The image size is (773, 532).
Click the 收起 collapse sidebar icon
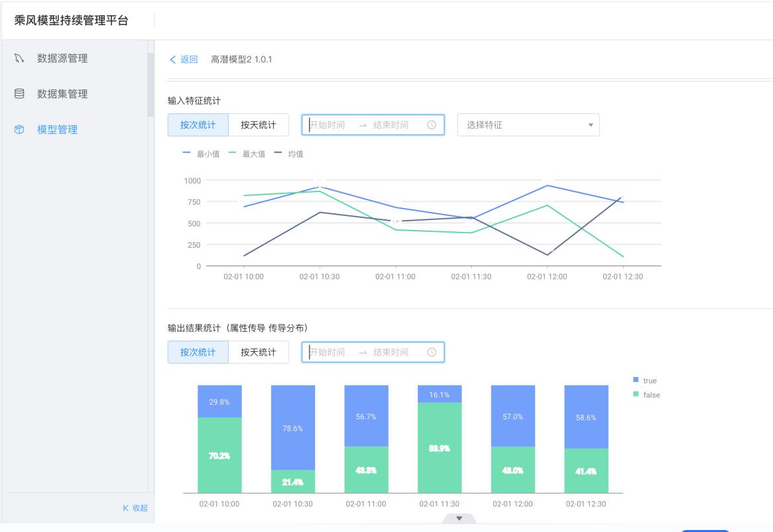[x=126, y=508]
